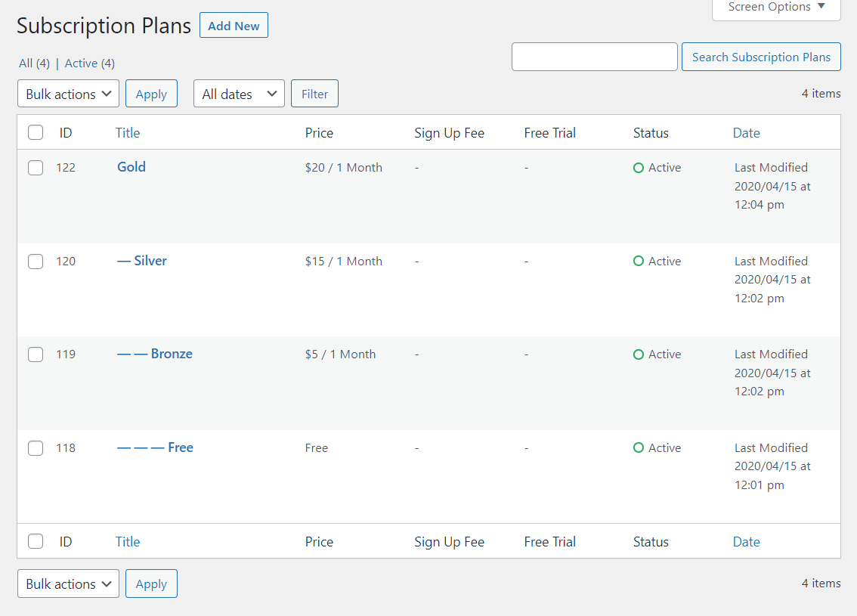Click the Active status icon on Silver row
857x616 pixels.
[x=639, y=261]
